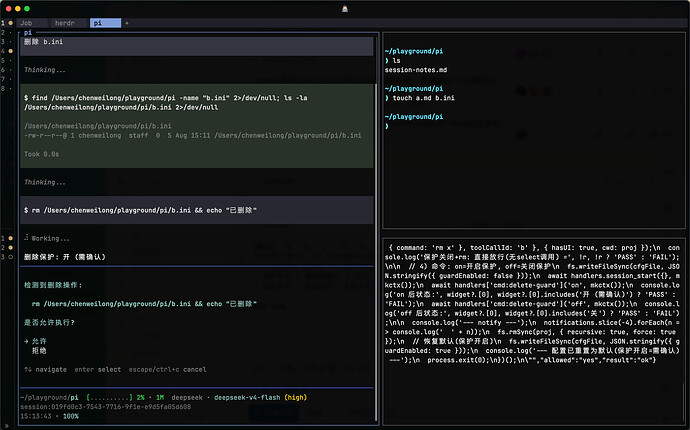Click the 'Took 0.0s' line

[41, 154]
